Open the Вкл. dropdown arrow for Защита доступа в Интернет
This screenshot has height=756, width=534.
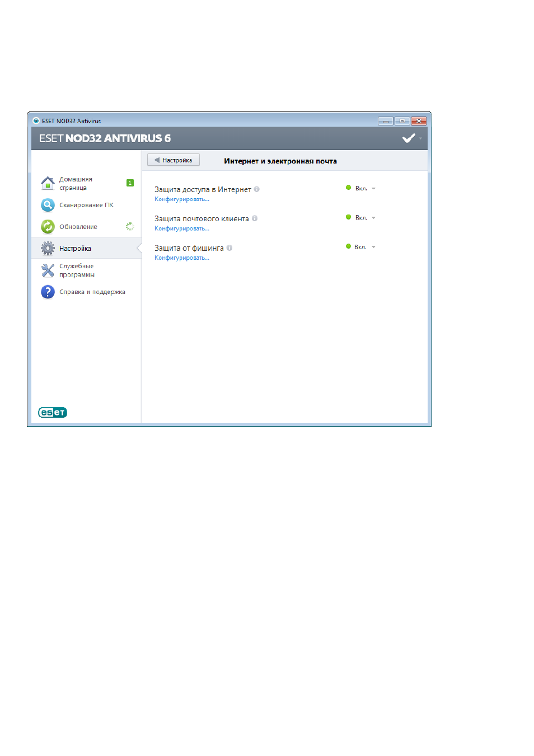click(373, 188)
